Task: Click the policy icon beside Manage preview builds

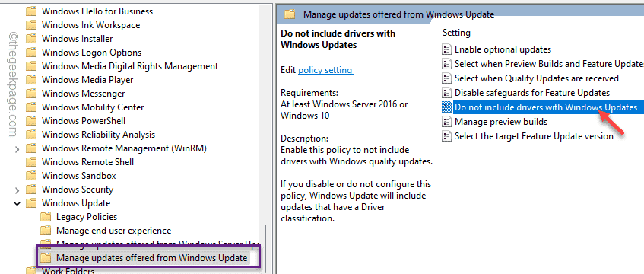Action: [x=446, y=121]
